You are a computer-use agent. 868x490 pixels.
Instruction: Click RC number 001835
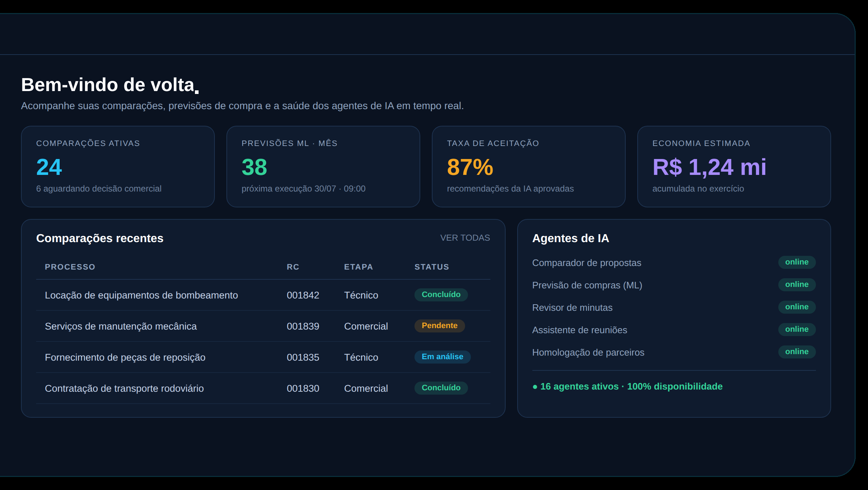click(303, 357)
